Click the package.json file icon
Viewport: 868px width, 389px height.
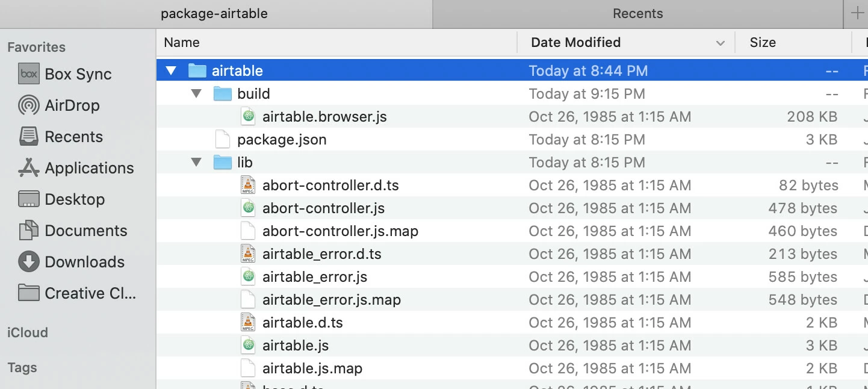point(223,140)
